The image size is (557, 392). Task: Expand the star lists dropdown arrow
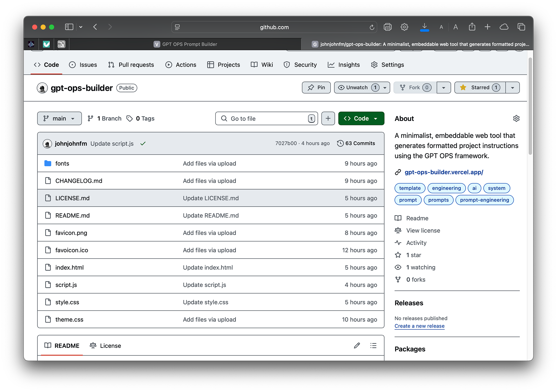[513, 87]
